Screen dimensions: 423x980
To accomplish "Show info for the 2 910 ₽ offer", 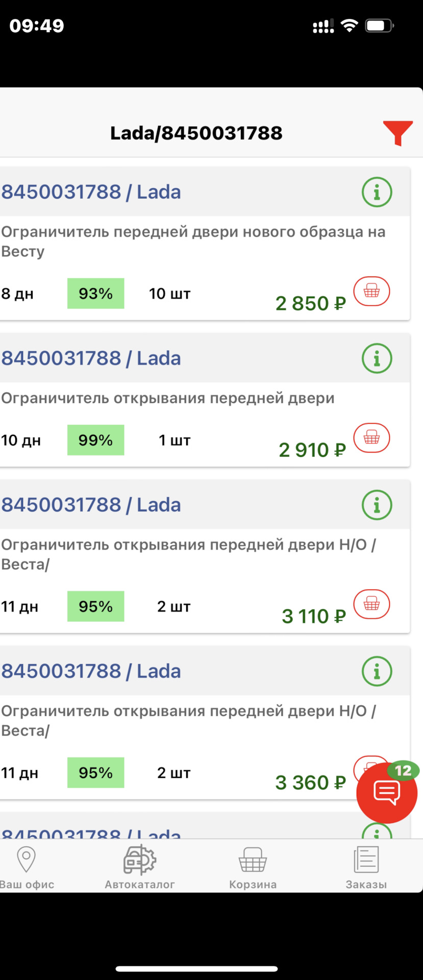I will [377, 358].
